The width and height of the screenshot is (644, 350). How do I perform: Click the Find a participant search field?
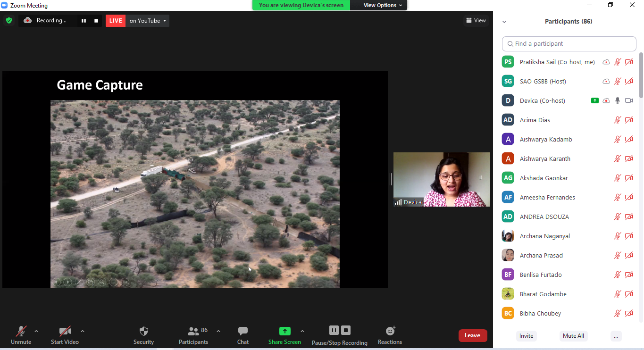click(569, 44)
